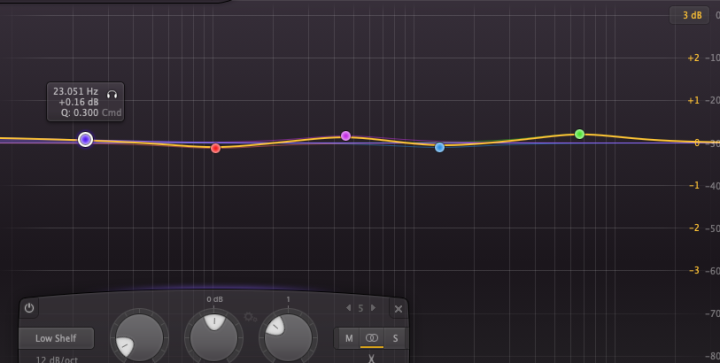This screenshot has height=363, width=720.
Task: Click the band number 5 label
Action: point(360,308)
